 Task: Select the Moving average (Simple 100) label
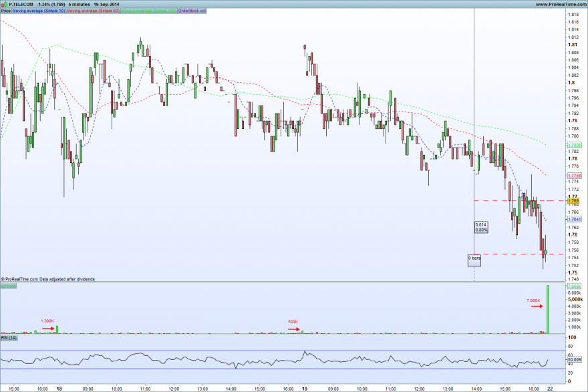148,11
